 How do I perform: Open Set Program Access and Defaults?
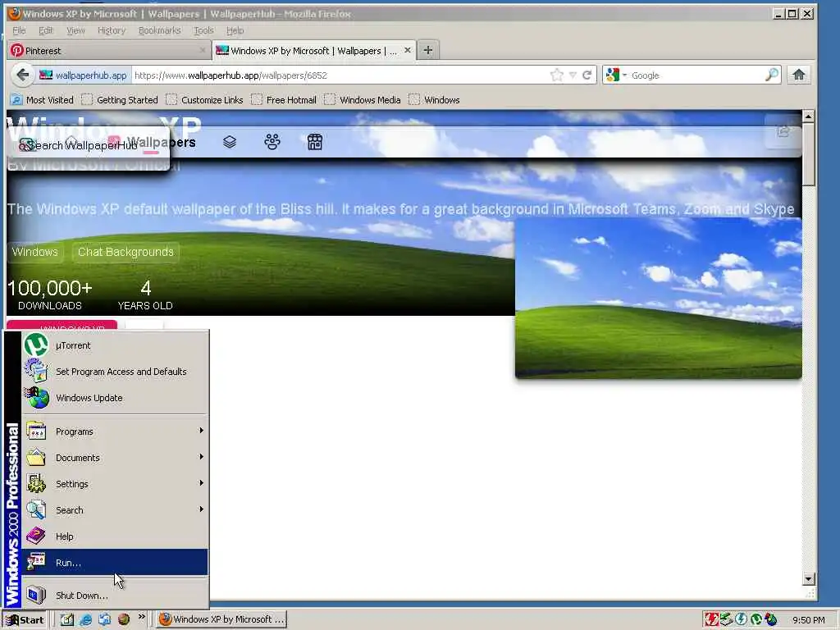(x=115, y=372)
